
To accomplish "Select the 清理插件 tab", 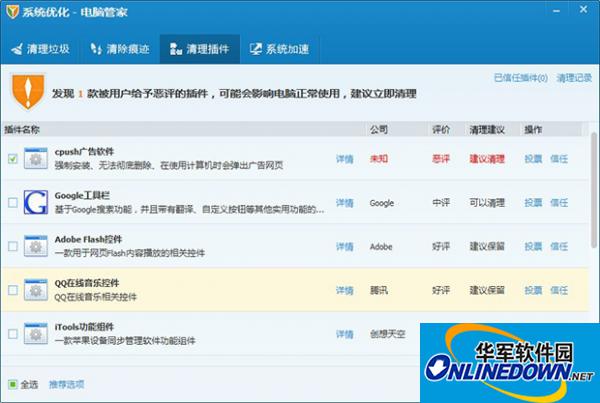I will (199, 49).
